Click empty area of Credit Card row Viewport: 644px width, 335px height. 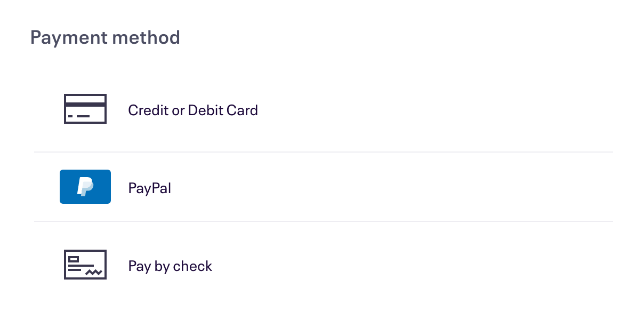(426, 110)
